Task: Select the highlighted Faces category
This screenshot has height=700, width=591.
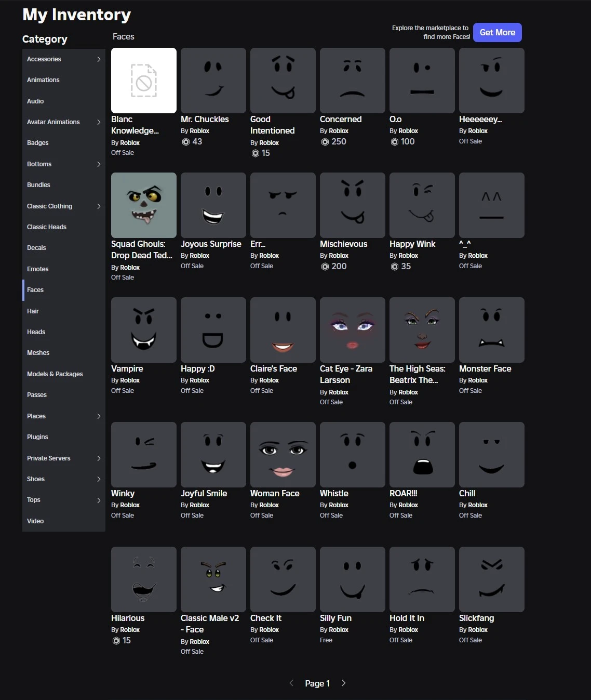Action: click(64, 290)
